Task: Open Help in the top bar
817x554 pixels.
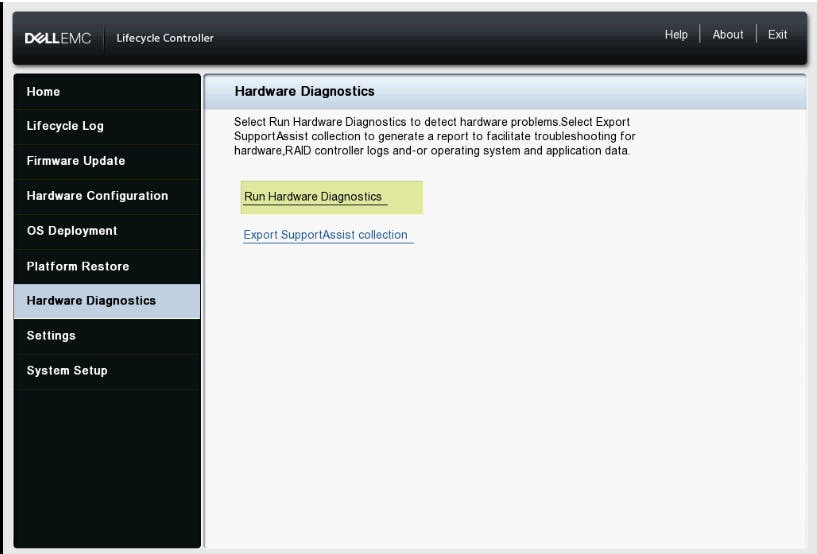Action: [x=676, y=35]
